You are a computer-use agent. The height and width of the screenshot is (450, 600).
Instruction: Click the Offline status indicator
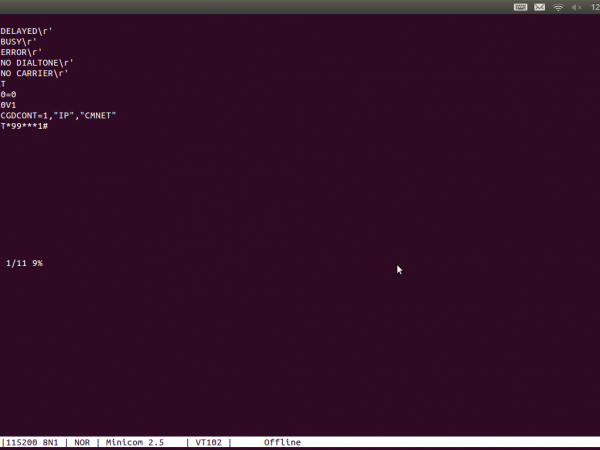[x=282, y=442]
